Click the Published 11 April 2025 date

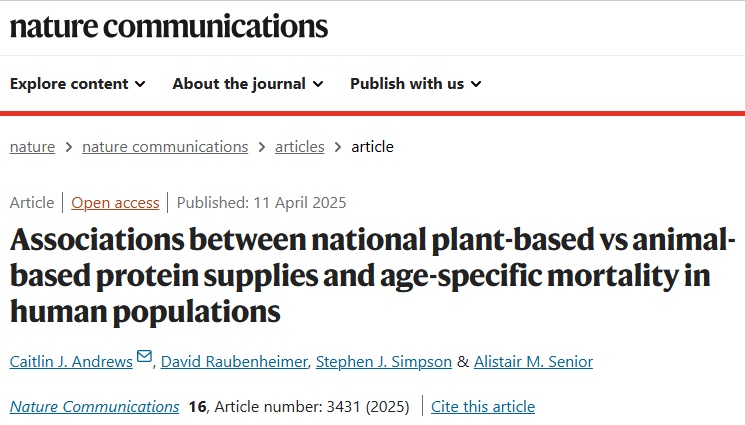[x=261, y=203]
